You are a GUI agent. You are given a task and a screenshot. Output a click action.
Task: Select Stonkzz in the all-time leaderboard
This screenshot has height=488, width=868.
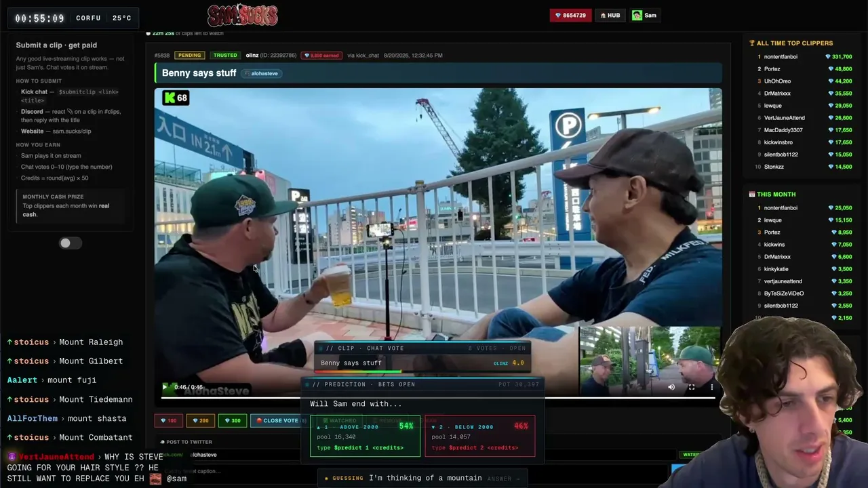click(x=774, y=167)
